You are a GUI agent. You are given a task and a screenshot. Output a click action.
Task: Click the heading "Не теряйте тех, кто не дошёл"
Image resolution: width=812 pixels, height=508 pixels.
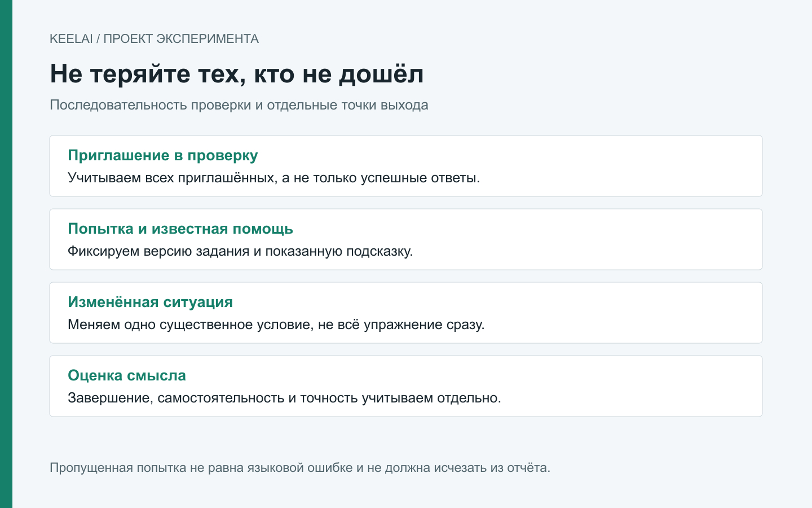point(237,74)
